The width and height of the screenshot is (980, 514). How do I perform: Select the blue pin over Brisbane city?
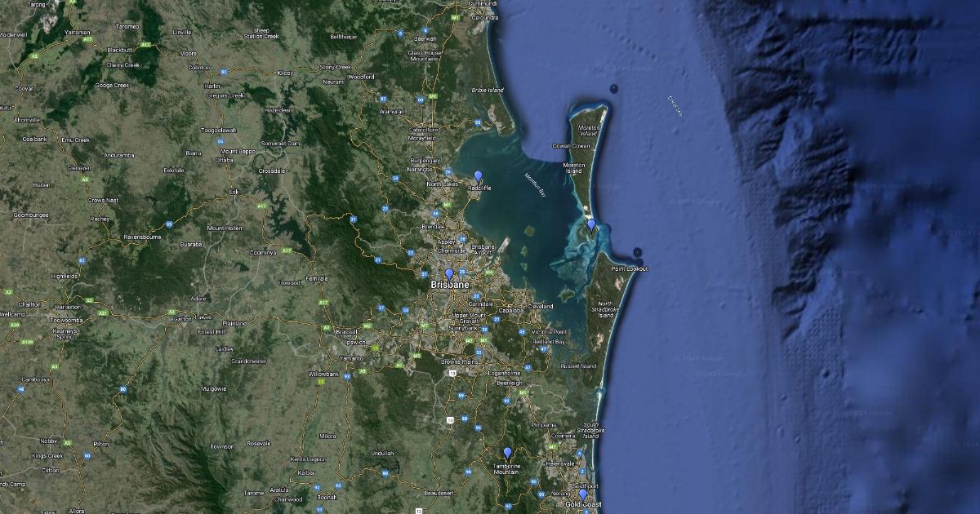tap(448, 274)
